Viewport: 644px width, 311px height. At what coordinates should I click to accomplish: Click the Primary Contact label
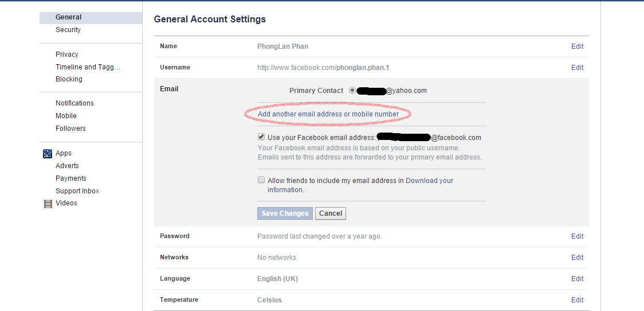click(x=316, y=91)
